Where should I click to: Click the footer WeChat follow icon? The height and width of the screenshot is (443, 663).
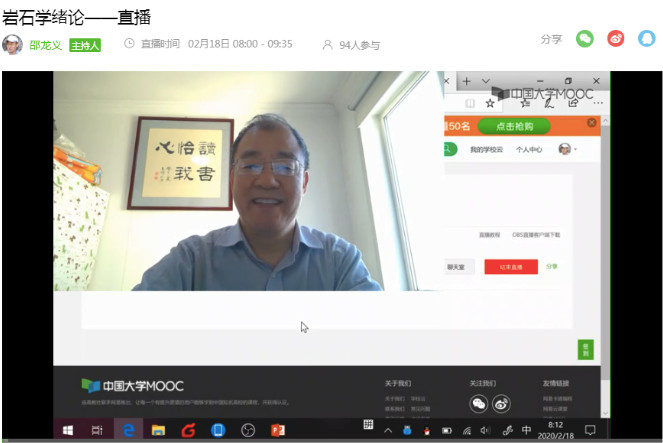pos(479,403)
